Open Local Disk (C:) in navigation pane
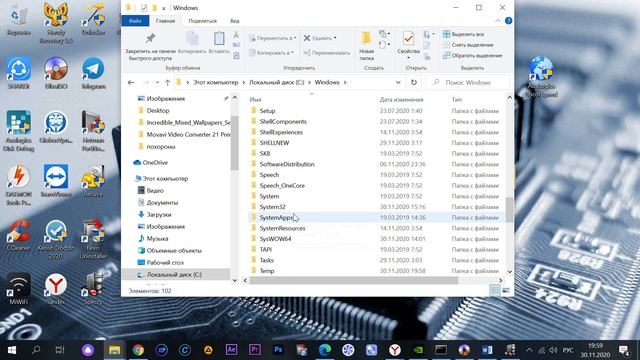This screenshot has height=360, width=640. click(x=174, y=275)
